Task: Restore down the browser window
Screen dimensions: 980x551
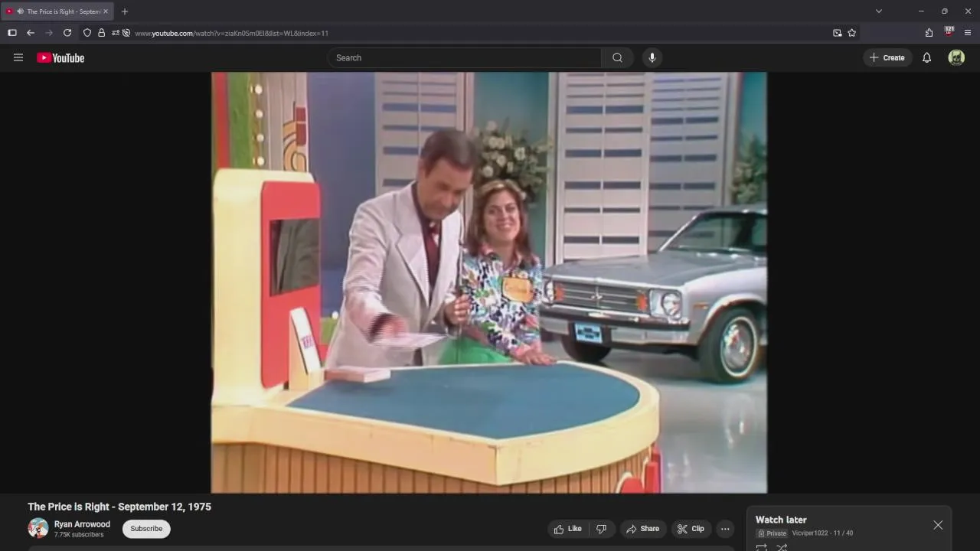Action: pos(944,11)
